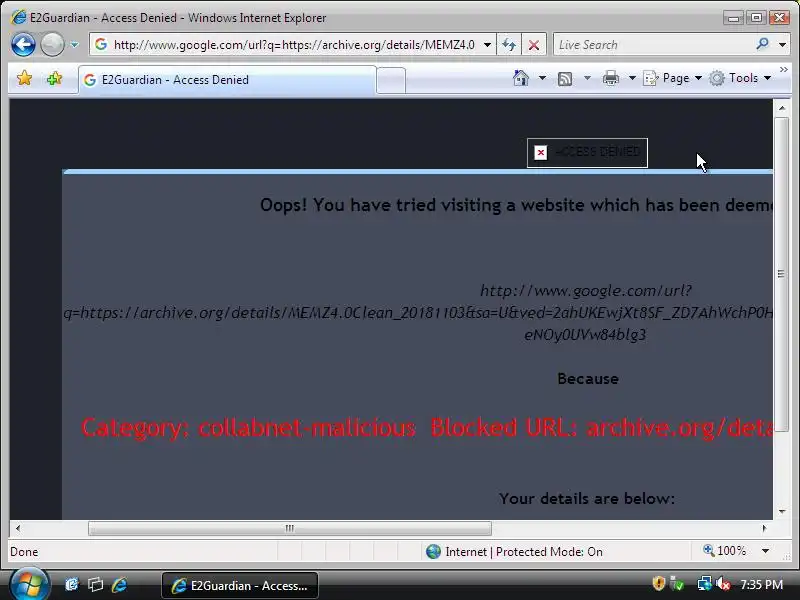The image size is (800, 600).
Task: Click the 100% zoom level button
Action: (724, 551)
